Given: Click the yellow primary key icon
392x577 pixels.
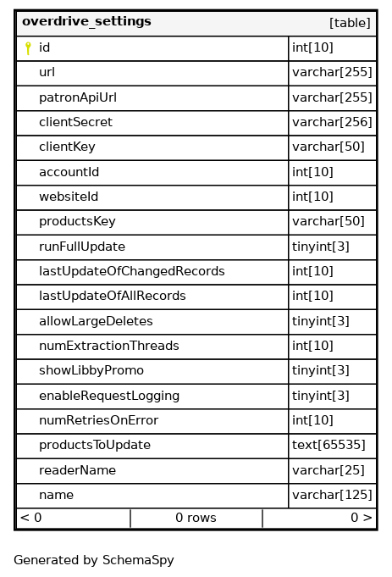Looking at the screenshot, I should (28, 48).
